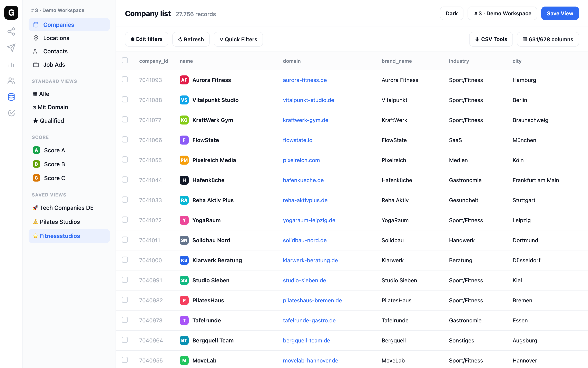588x368 pixels.
Task: Click the Klarwerk Beratung KB avatar icon
Action: 184,260
